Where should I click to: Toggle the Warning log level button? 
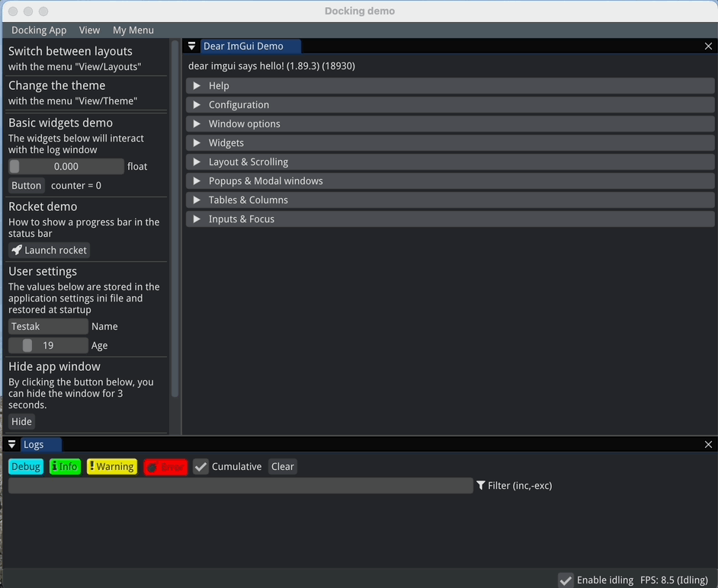pyautogui.click(x=112, y=467)
